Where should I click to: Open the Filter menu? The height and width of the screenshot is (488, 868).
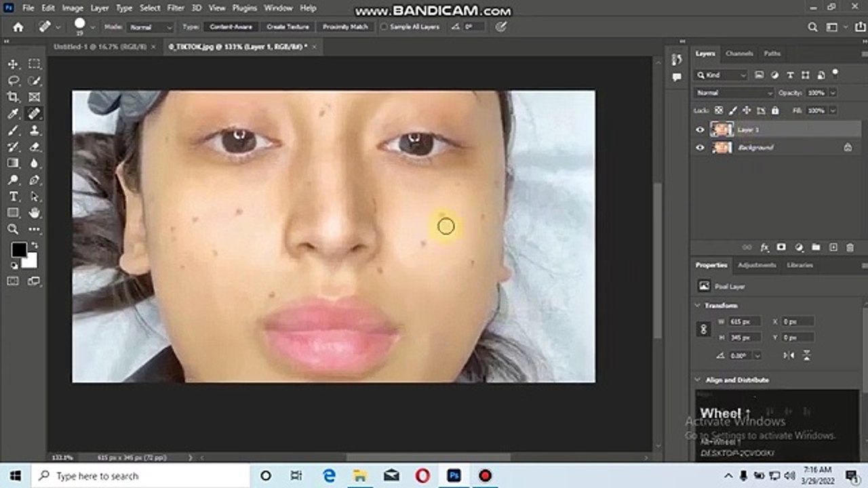click(x=176, y=8)
